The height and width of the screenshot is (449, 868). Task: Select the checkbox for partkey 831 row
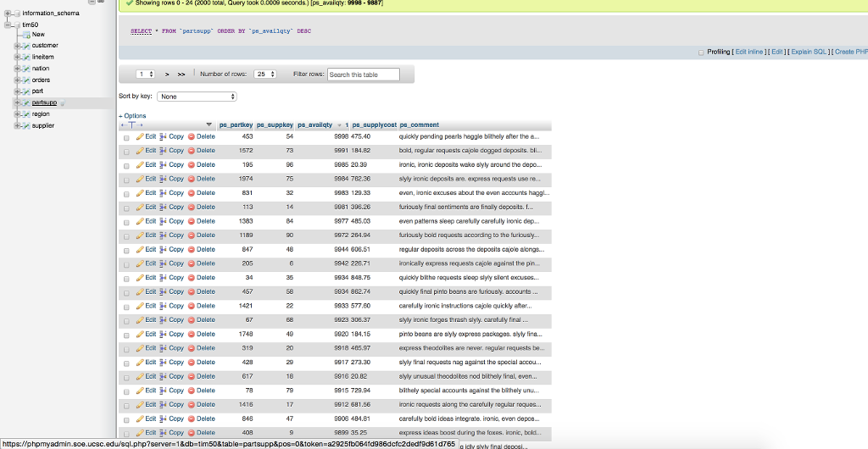126,193
